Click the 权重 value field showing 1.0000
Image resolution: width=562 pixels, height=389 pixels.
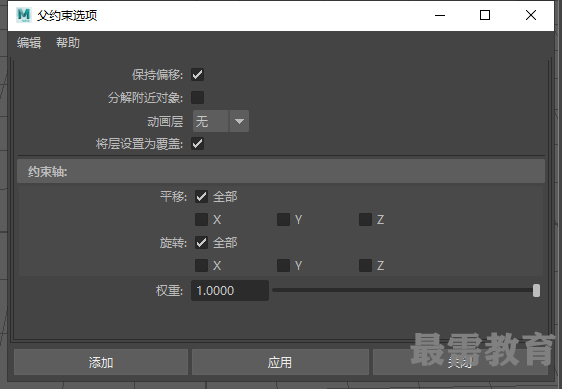point(230,290)
